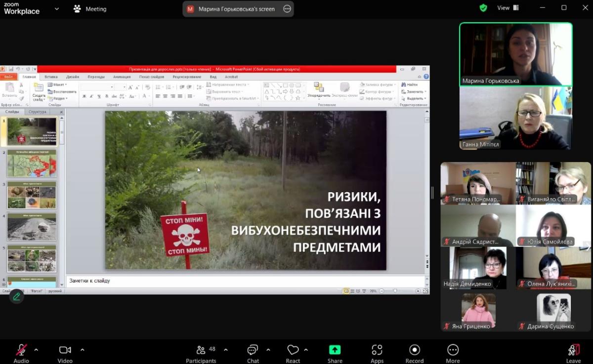Expand audio options arrow beside Audio
Image resolution: width=593 pixels, height=364 pixels.
[36, 350]
